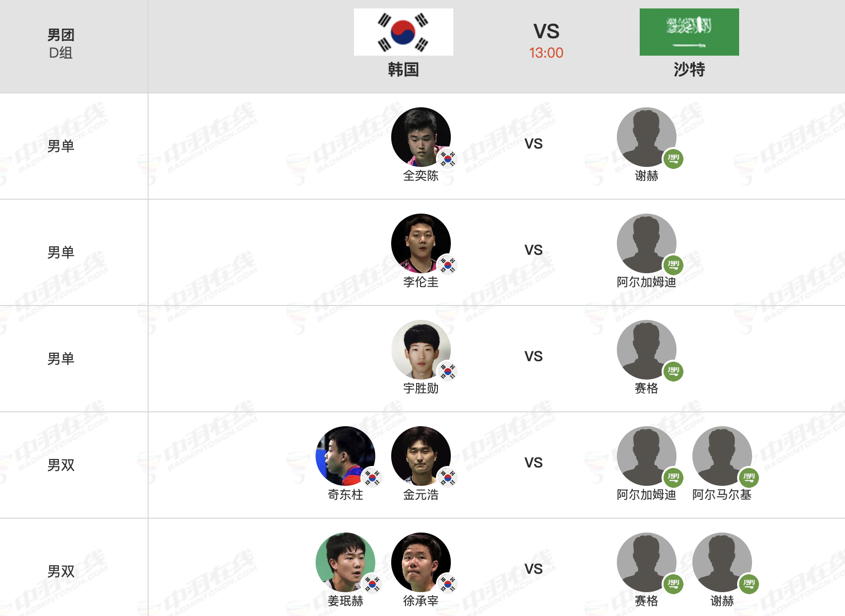Click the 13:00 match time
Screen dimensions: 845x616
(x=546, y=53)
